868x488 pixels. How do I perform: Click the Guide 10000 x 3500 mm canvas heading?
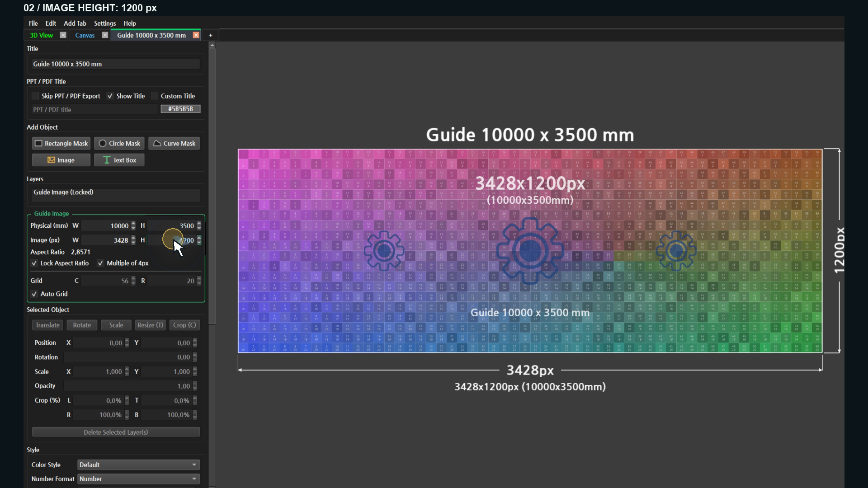(530, 135)
